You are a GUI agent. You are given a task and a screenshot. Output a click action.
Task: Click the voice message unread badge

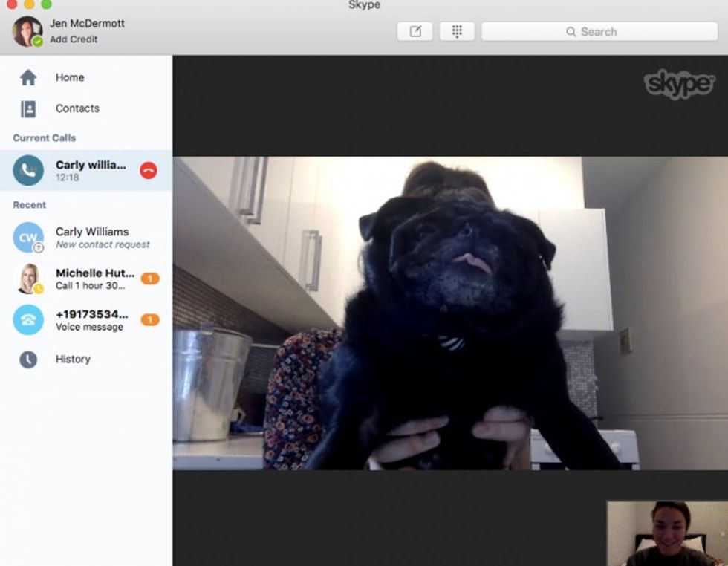tap(150, 320)
